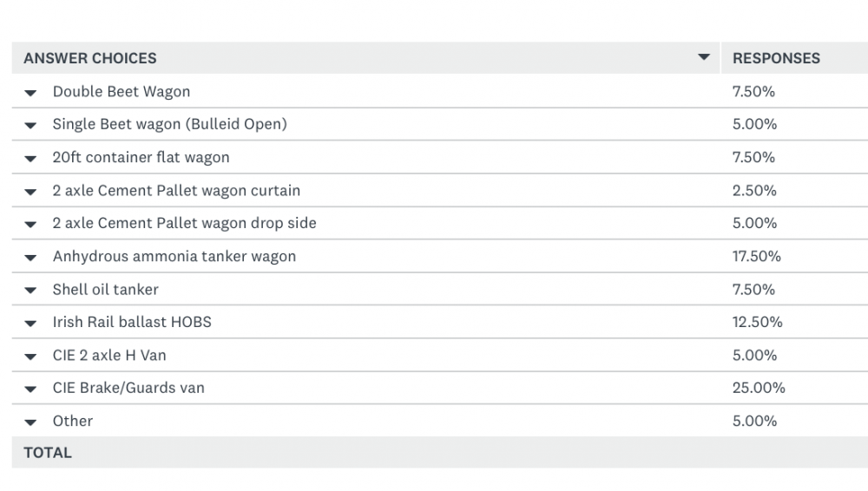Expand the Other answer choice arrow

tap(31, 422)
